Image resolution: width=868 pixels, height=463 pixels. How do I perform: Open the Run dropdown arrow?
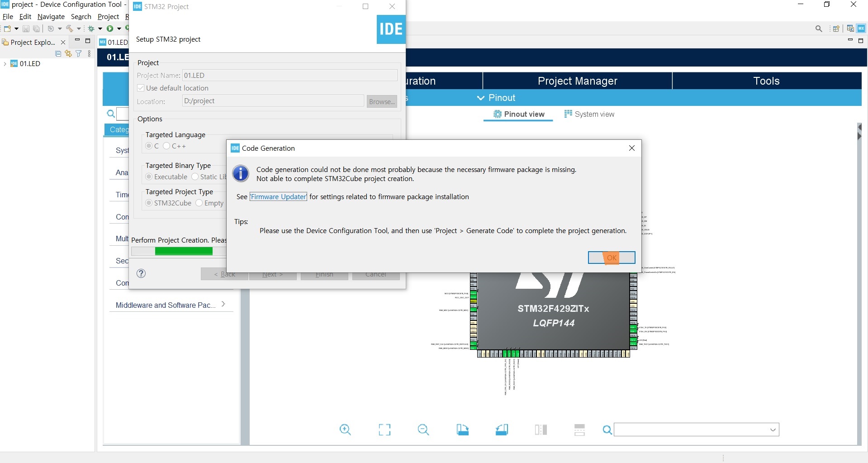tap(119, 29)
